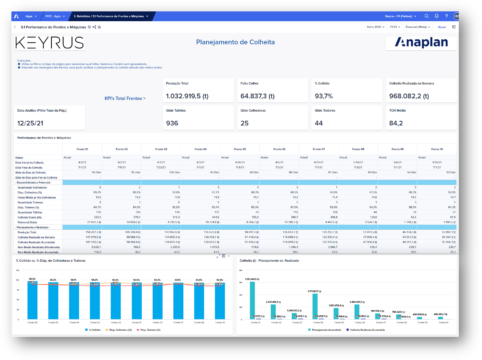Click the tallest bar in Colheita chart
Image resolution: width=482 pixels, height=360 pixels.
252,300
